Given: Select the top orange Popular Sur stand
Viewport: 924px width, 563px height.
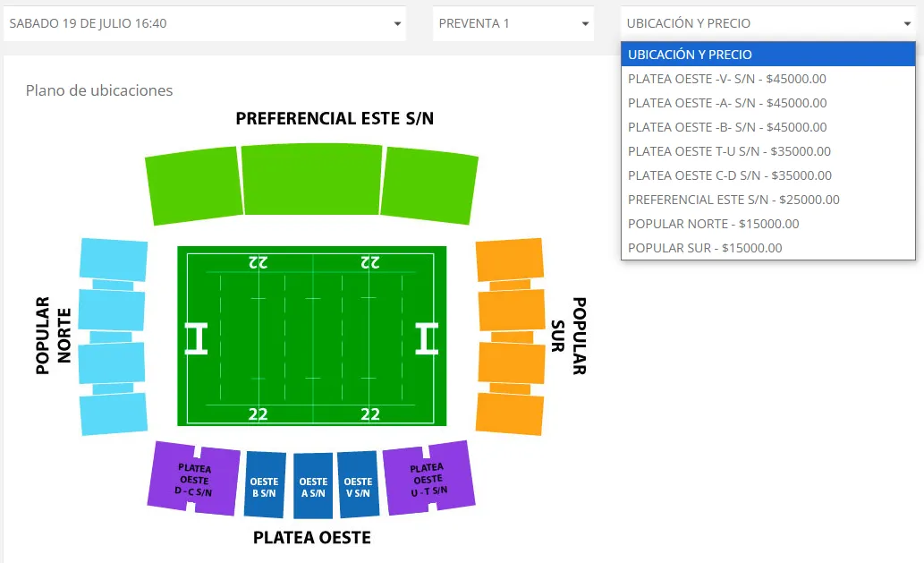Looking at the screenshot, I should tap(510, 260).
